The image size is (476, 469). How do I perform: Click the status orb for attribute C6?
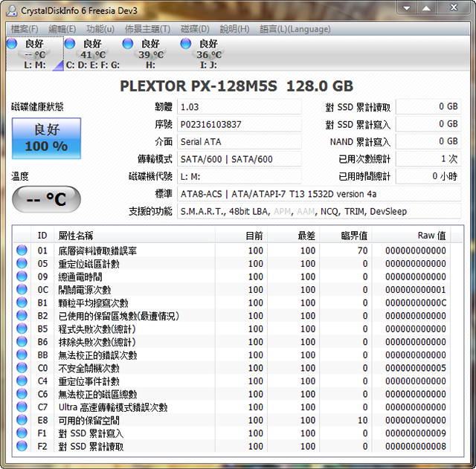22,394
